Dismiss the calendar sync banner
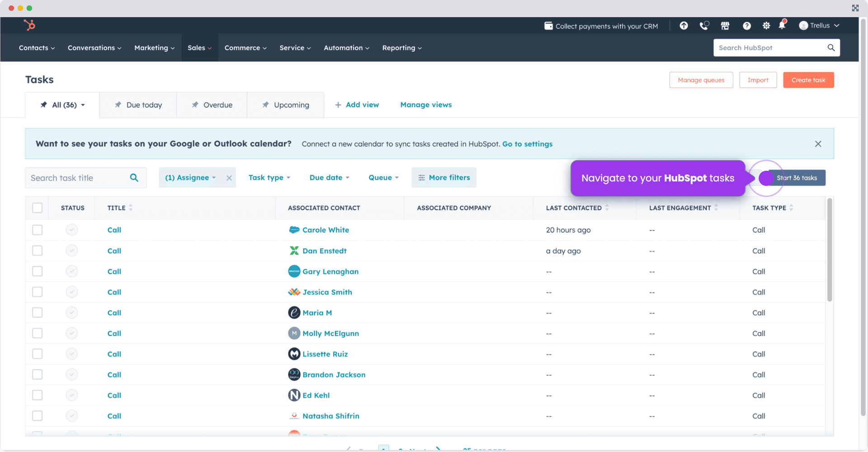Viewport: 868px width, 452px height. (x=818, y=144)
